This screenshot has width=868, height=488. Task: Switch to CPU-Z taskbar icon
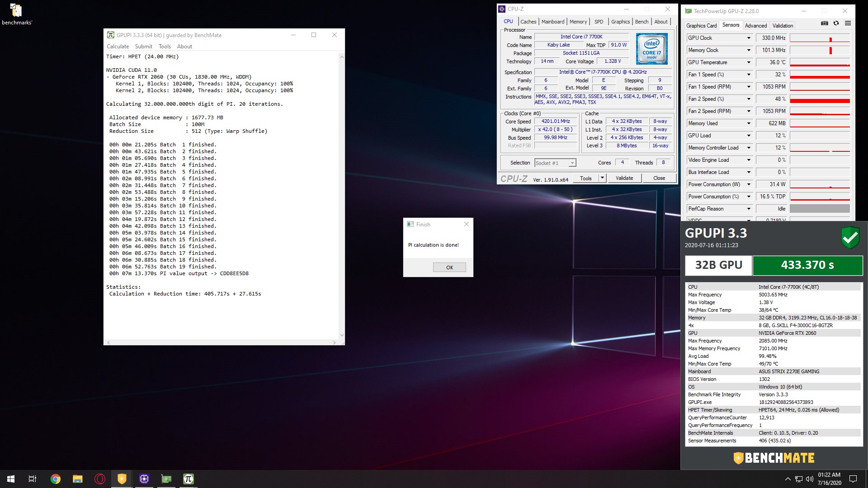click(x=144, y=479)
